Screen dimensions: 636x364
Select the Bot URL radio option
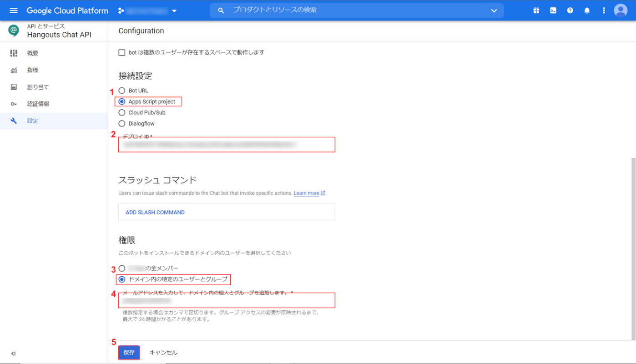121,91
